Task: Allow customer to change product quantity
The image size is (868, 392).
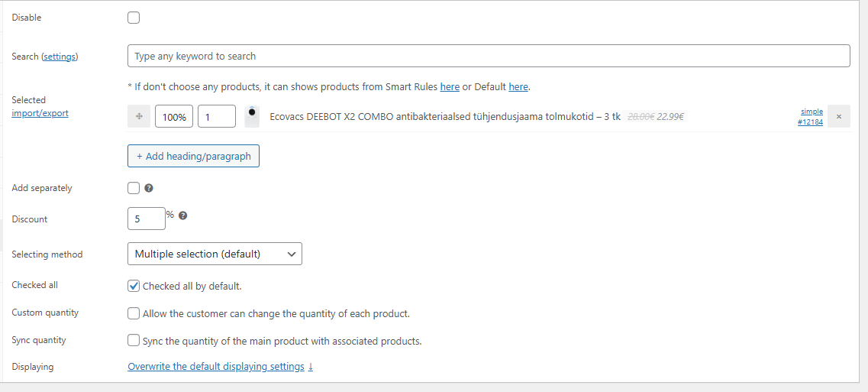Action: coord(134,313)
